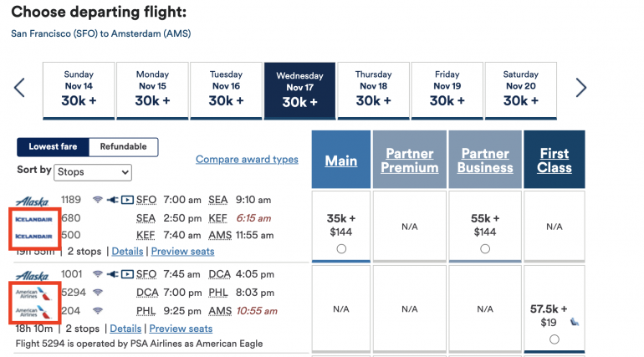The height and width of the screenshot is (357, 644).
Task: Go to previous week with left arrow
Action: tap(19, 88)
